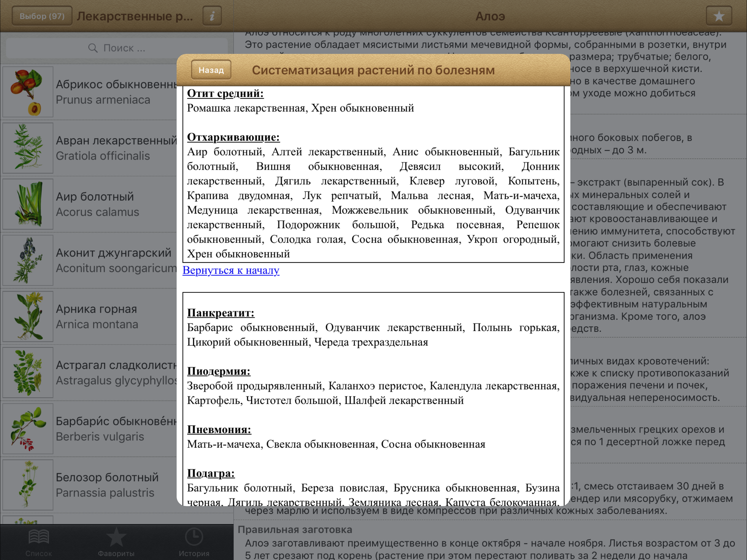The image size is (747, 560).
Task: Tap the Лекарственные р... header title
Action: [135, 16]
